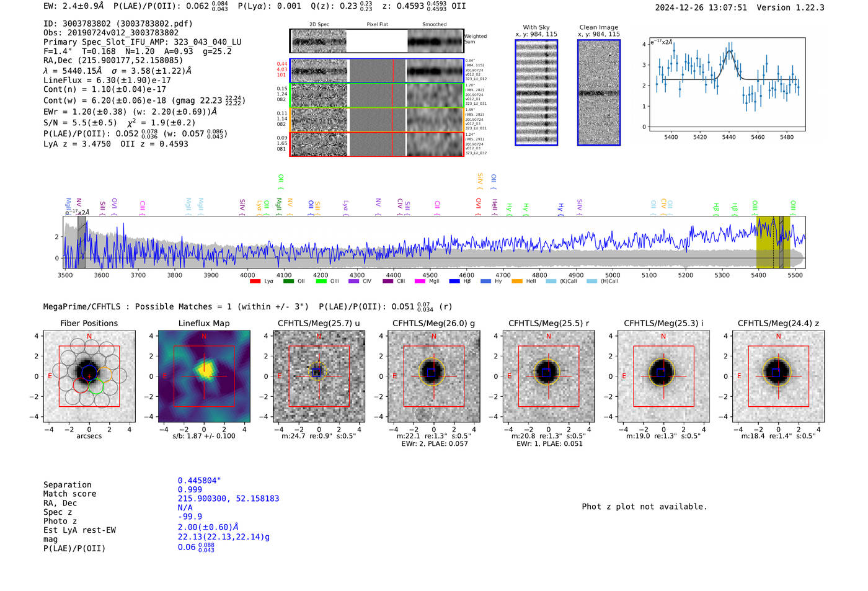868x591 pixels.
Task: Select the green-bordered 2D spectrum row
Action: 377,95
